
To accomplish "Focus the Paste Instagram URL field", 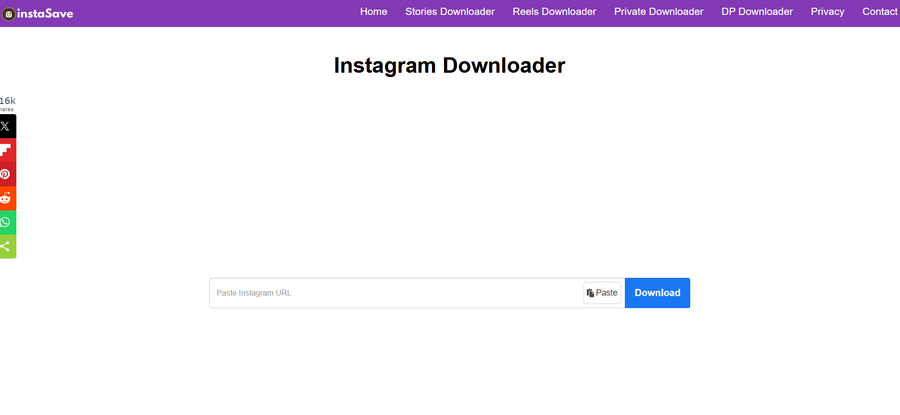I will tap(396, 293).
